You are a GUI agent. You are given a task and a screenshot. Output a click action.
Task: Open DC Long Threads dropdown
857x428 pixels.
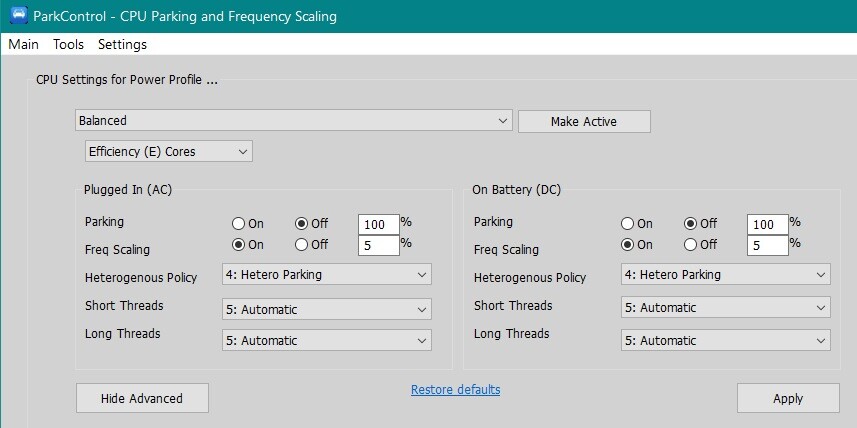click(x=726, y=340)
